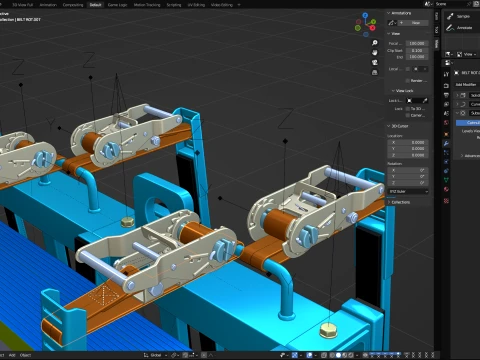
Task: Open the World properties tab icon
Action: point(446,123)
